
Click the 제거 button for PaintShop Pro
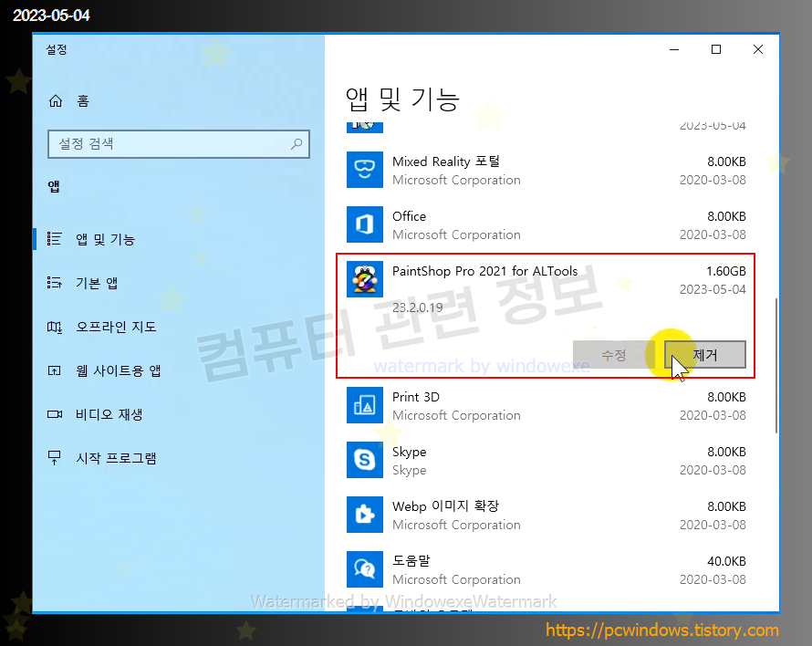point(705,355)
